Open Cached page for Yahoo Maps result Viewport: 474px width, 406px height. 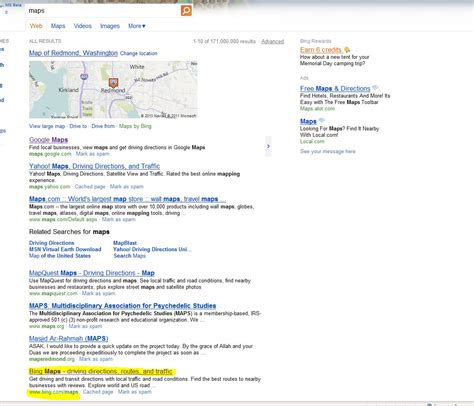pos(90,186)
